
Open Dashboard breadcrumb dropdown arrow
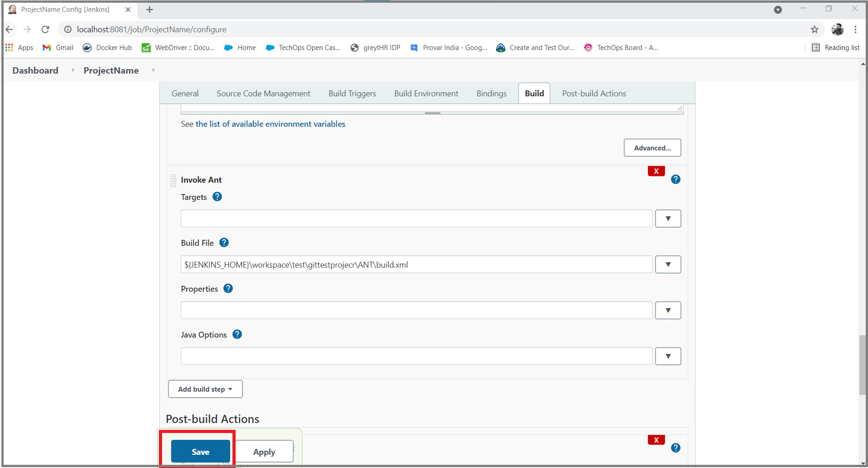[73, 70]
